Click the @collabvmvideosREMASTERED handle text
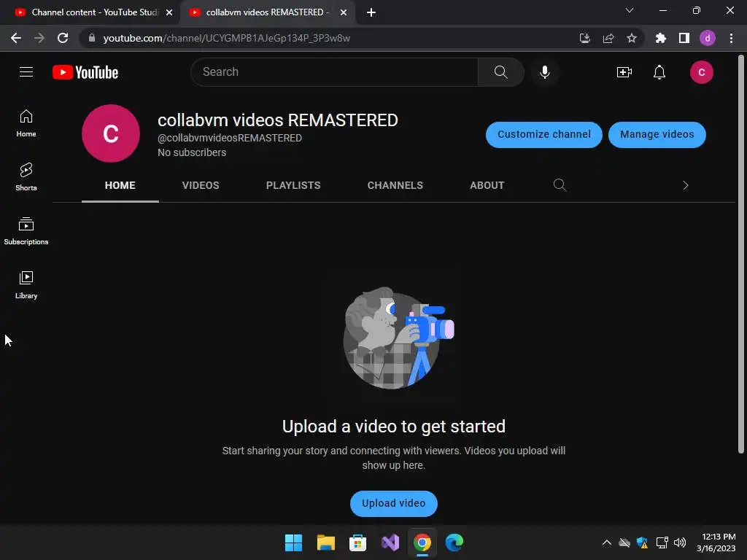 (230, 138)
